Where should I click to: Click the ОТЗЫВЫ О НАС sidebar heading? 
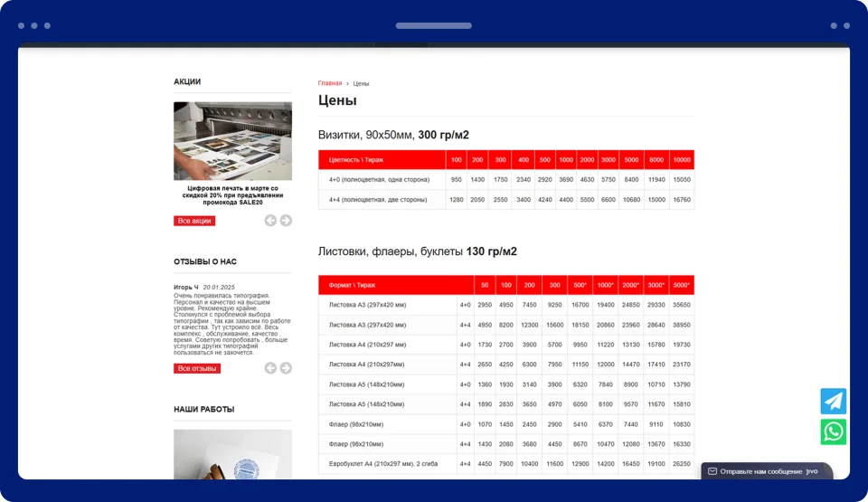[205, 261]
